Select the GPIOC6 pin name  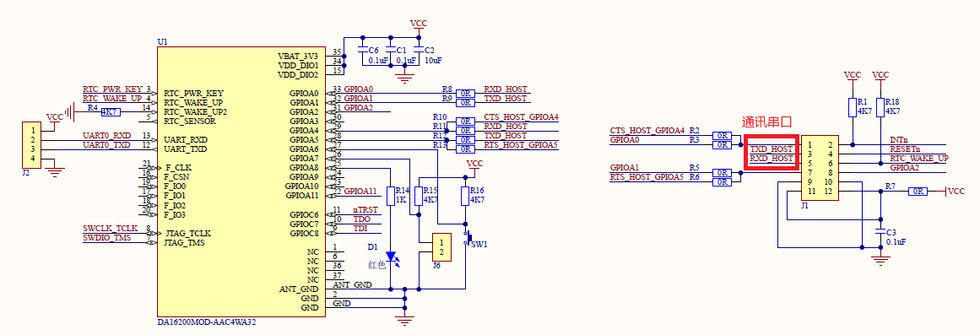tap(305, 214)
